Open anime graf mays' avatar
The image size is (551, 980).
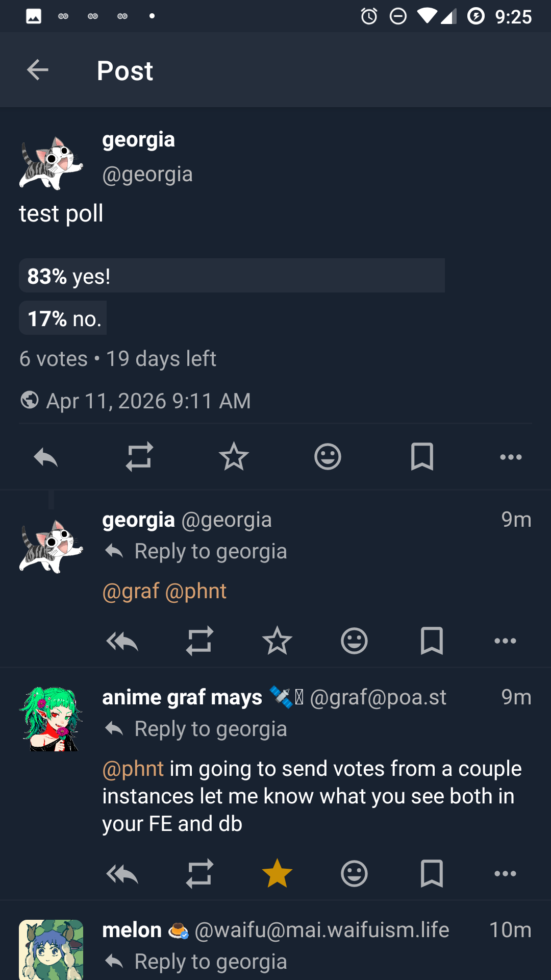click(x=51, y=719)
